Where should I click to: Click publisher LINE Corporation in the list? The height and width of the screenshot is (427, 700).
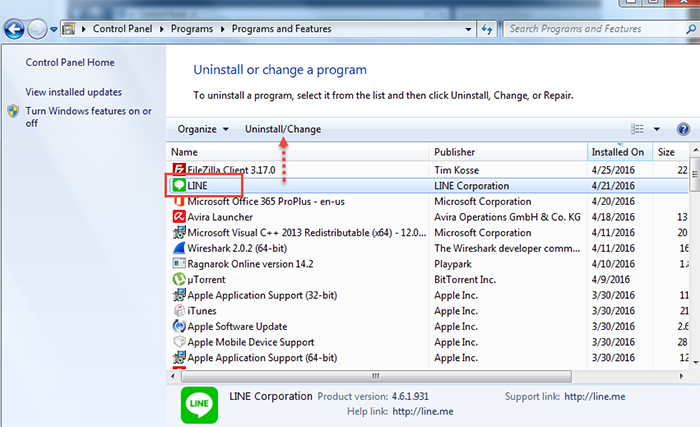click(471, 186)
